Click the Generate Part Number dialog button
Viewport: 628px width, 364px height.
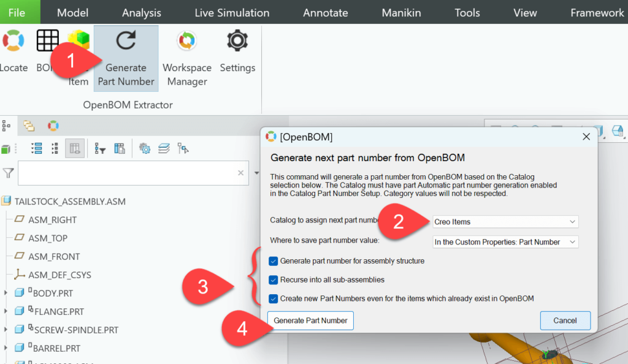pyautogui.click(x=310, y=320)
